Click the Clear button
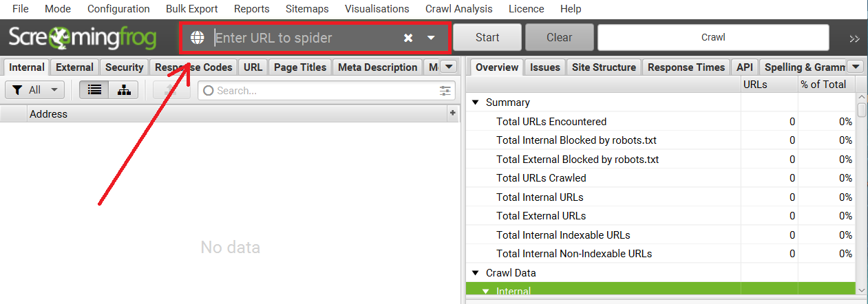 (x=560, y=38)
